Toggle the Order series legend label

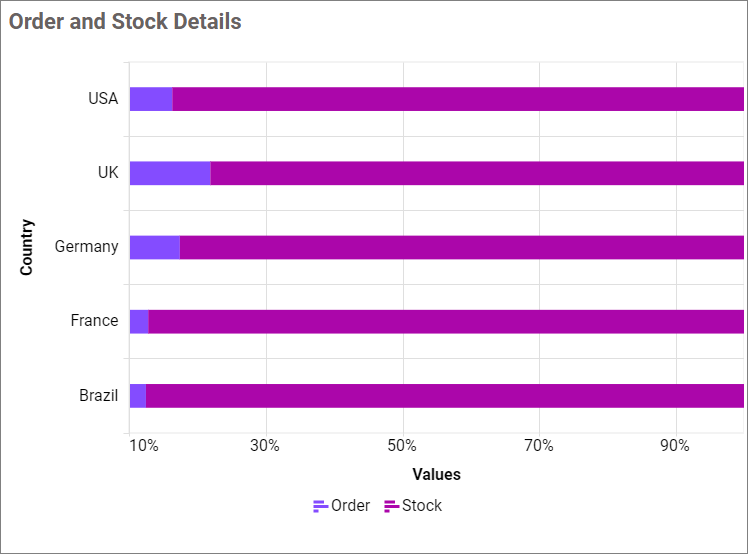pos(350,506)
